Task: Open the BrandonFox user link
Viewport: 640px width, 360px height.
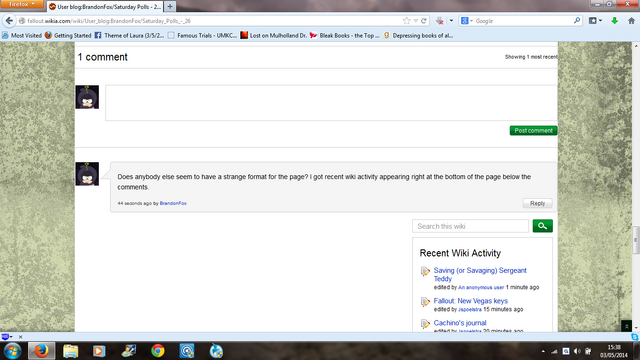Action: [173, 203]
